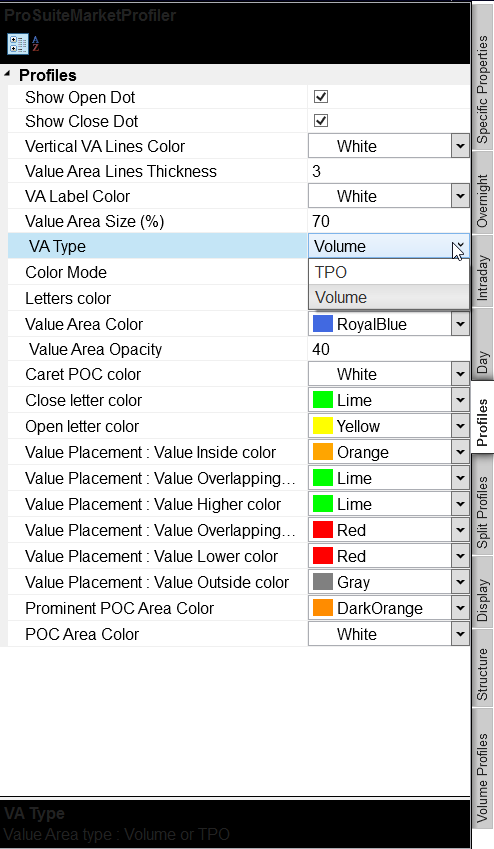This screenshot has height=849, width=494.
Task: Open Value Higher color dropdown
Action: [460, 504]
